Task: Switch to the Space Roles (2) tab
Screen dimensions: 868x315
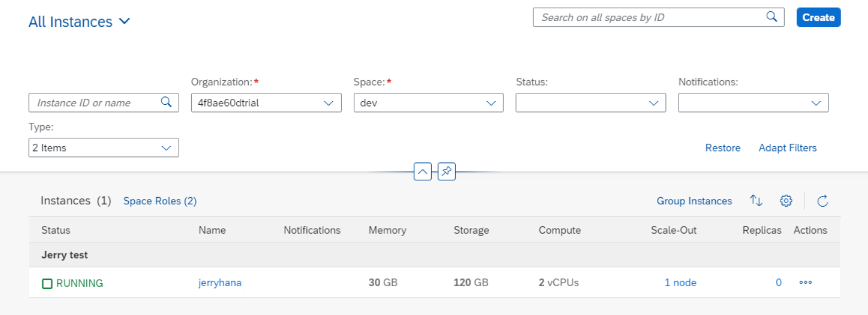Action: click(160, 201)
